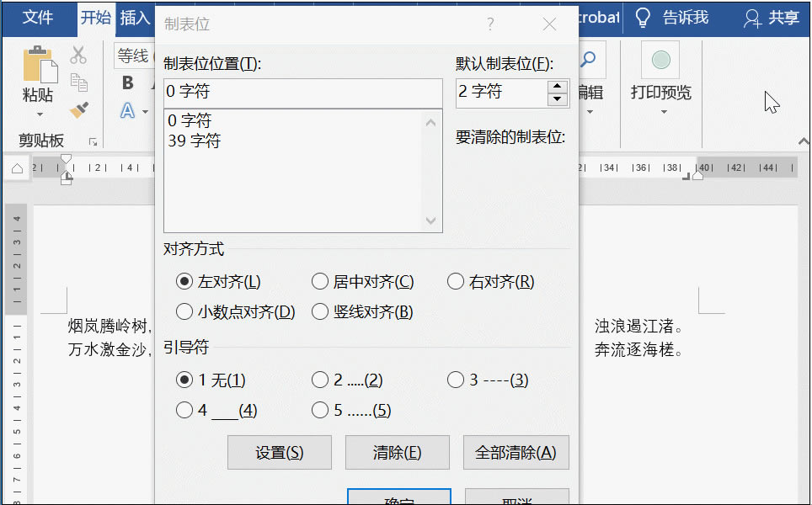Click the magnifier Find icon above 编辑
Screen dimensions: 812x505
(588, 60)
